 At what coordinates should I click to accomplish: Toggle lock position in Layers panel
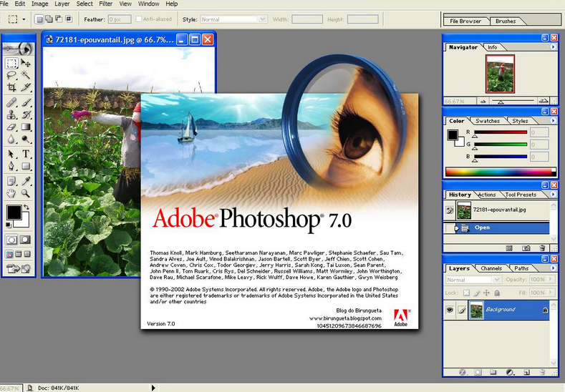coord(487,293)
